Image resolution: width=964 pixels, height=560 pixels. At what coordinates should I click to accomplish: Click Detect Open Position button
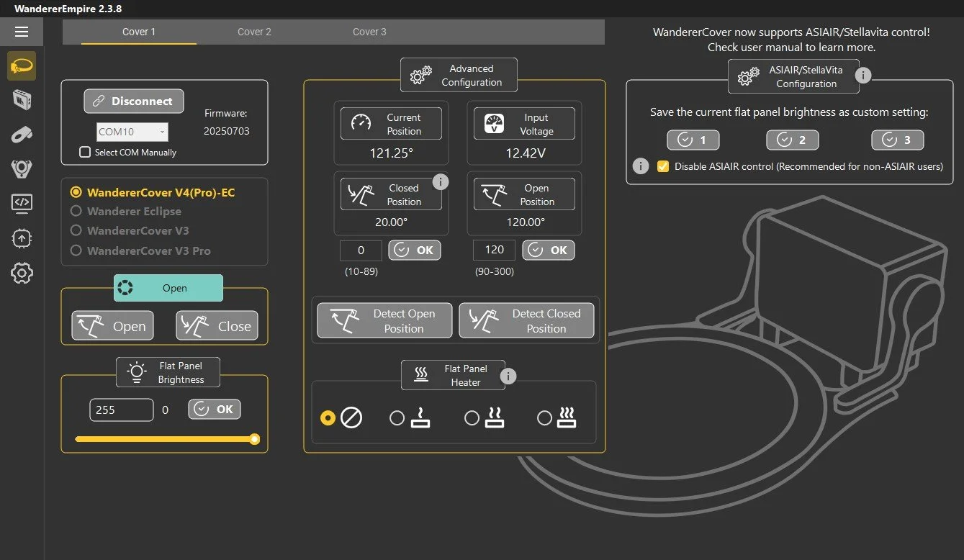pos(385,321)
